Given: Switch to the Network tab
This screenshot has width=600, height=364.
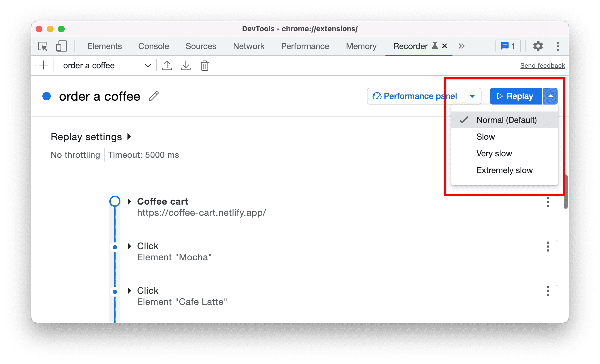Looking at the screenshot, I should point(248,46).
